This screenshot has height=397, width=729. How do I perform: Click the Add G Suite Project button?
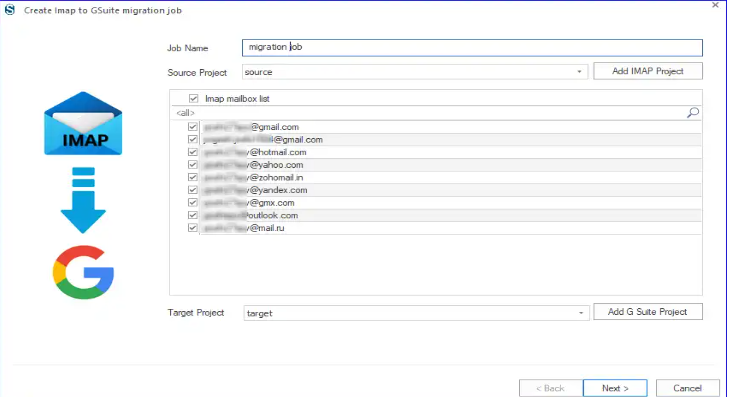pos(648,312)
